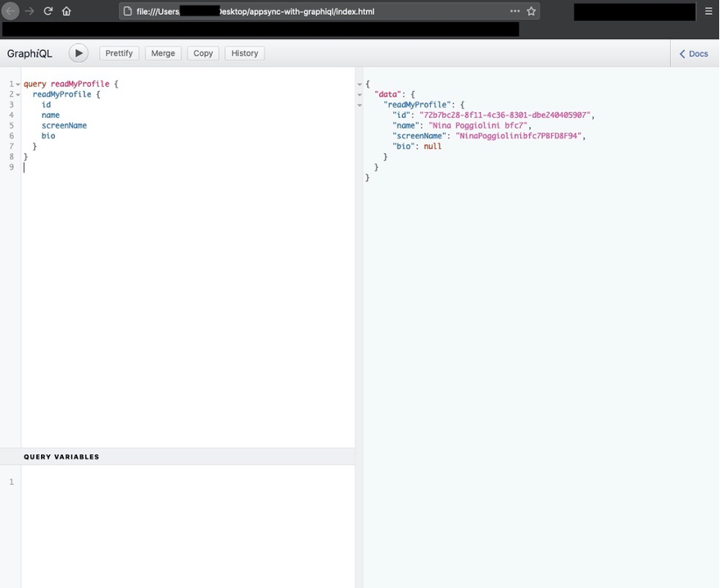
Task: Collapse the query readMyProfile block on line 1
Action: coord(18,84)
